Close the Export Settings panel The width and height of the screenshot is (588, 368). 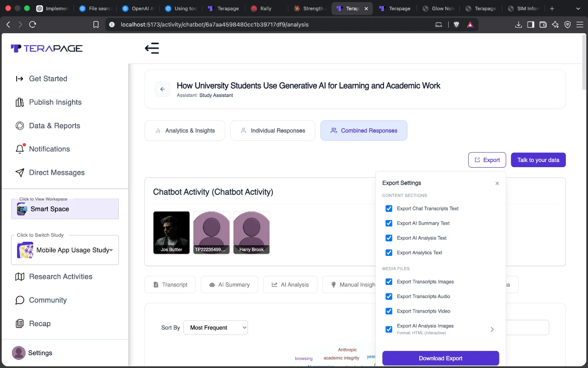[x=497, y=183]
